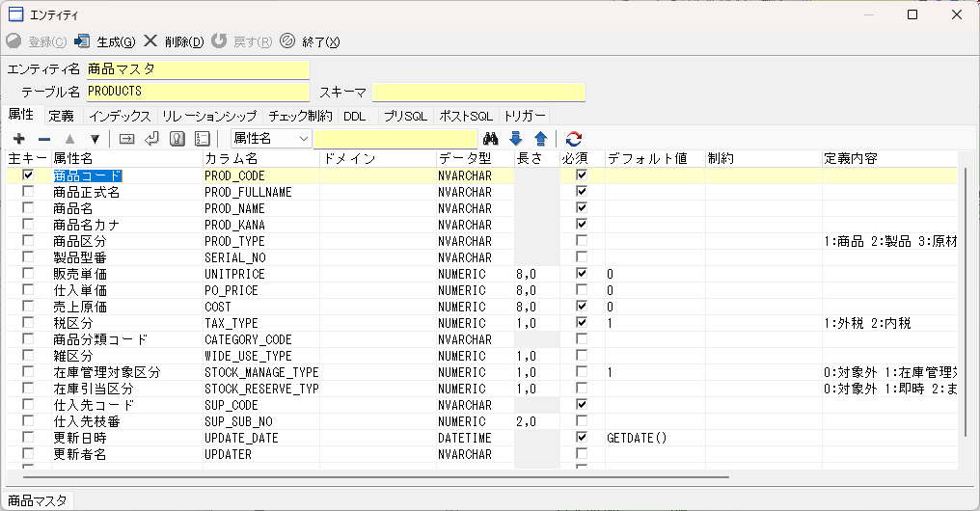Click the plus icon to add an attribute
The width and height of the screenshot is (980, 511).
click(x=18, y=139)
